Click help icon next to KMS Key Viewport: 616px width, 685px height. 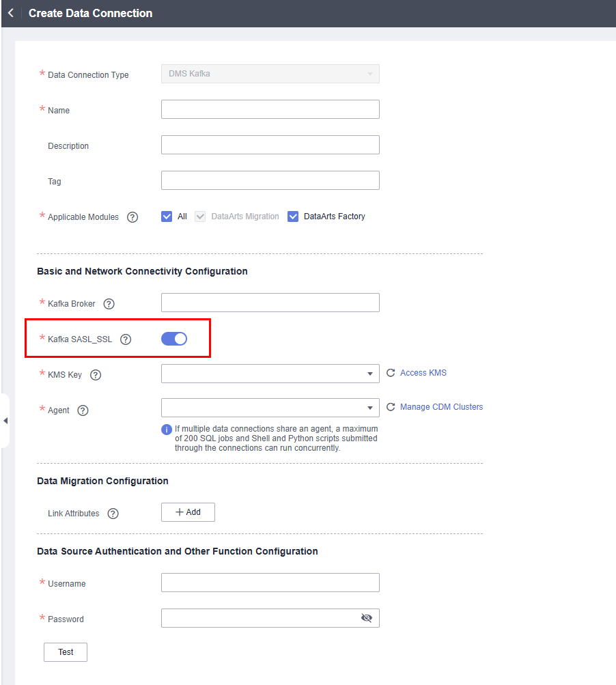[x=96, y=375]
